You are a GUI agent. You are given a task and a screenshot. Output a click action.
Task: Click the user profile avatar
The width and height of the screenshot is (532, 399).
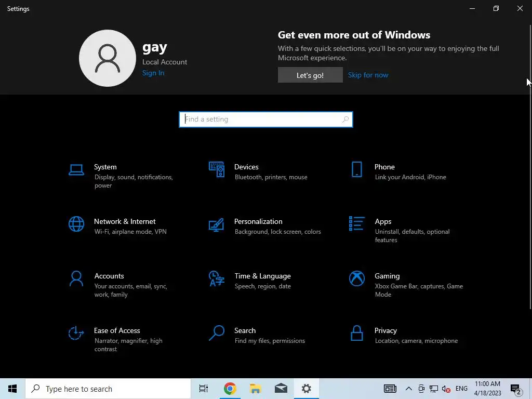[108, 58]
